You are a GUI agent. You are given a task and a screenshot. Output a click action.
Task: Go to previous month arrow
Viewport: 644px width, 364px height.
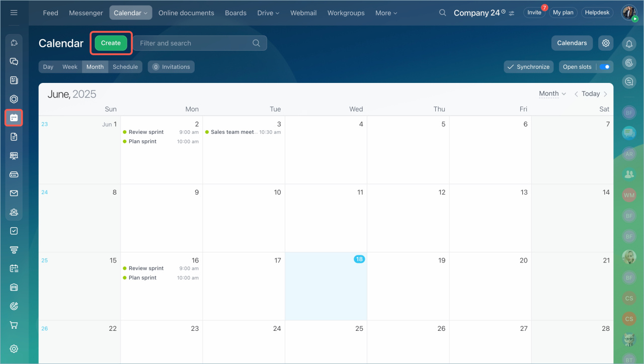pos(576,94)
